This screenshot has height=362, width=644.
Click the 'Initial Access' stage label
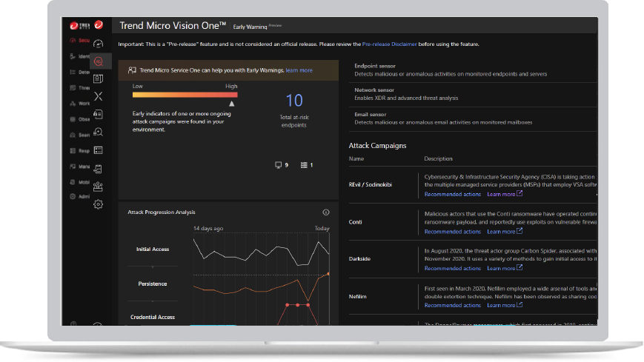[153, 249]
